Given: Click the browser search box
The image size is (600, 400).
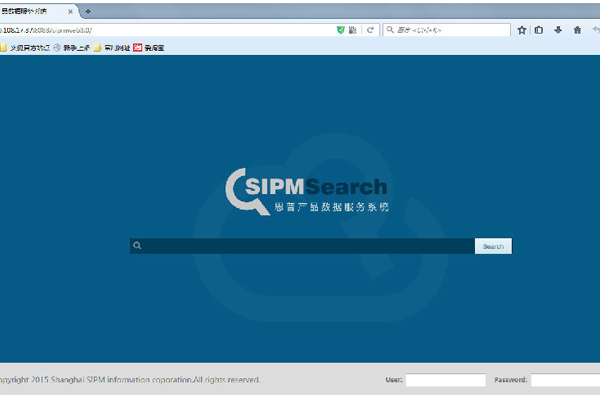Looking at the screenshot, I should click(x=447, y=30).
